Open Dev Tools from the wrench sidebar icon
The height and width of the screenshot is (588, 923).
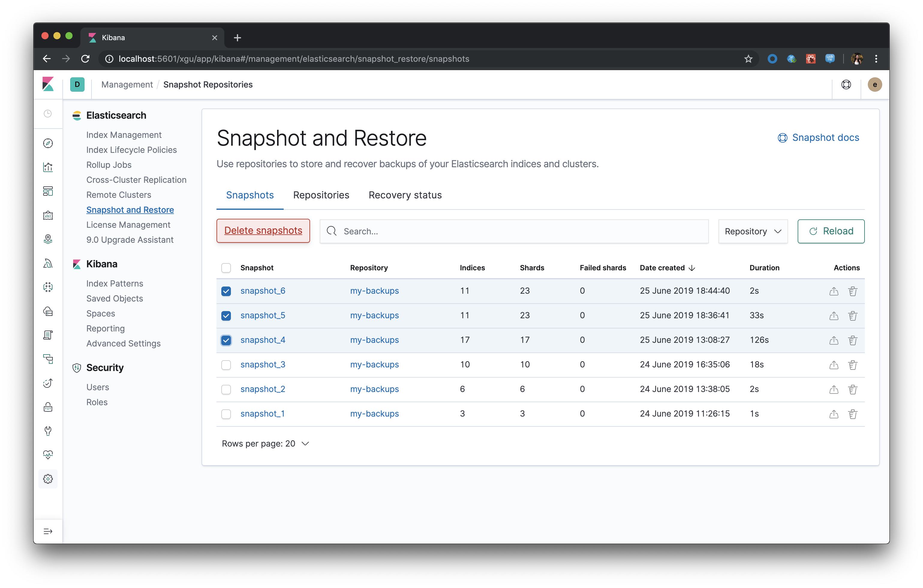click(x=48, y=431)
